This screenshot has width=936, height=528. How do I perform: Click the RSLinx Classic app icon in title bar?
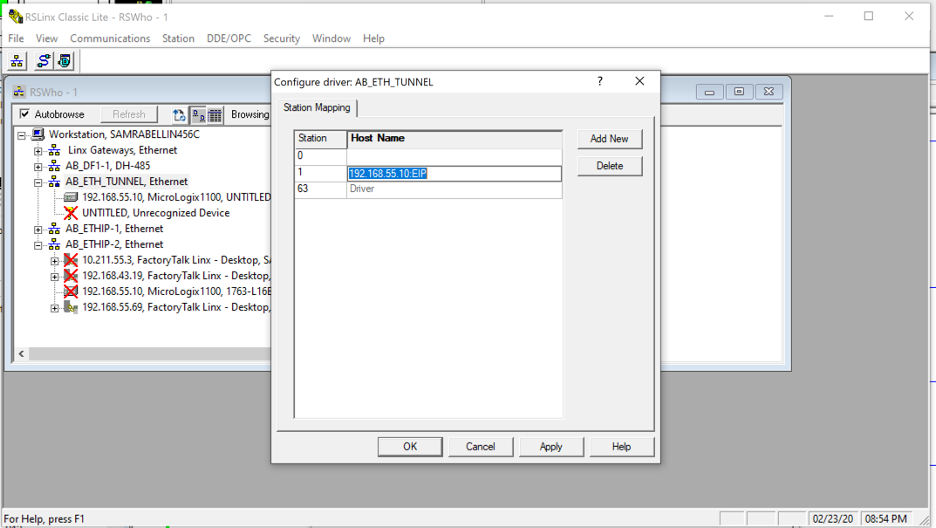15,17
